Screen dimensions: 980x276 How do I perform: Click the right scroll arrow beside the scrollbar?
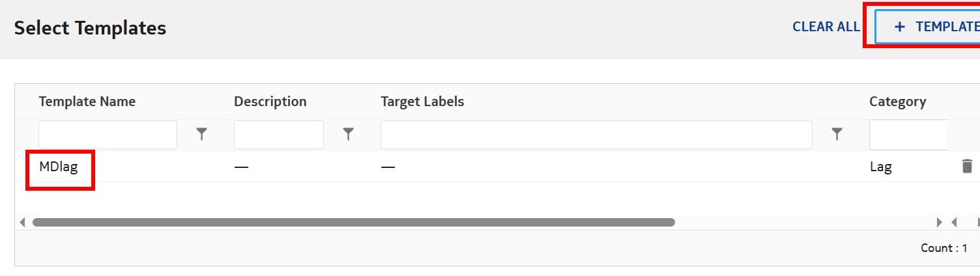940,223
